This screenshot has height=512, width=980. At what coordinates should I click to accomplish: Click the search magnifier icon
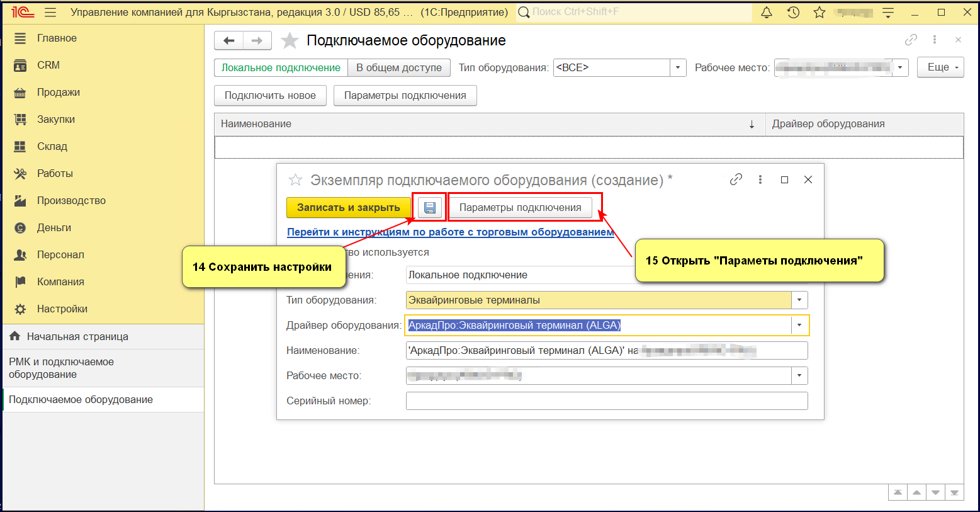pos(524,13)
